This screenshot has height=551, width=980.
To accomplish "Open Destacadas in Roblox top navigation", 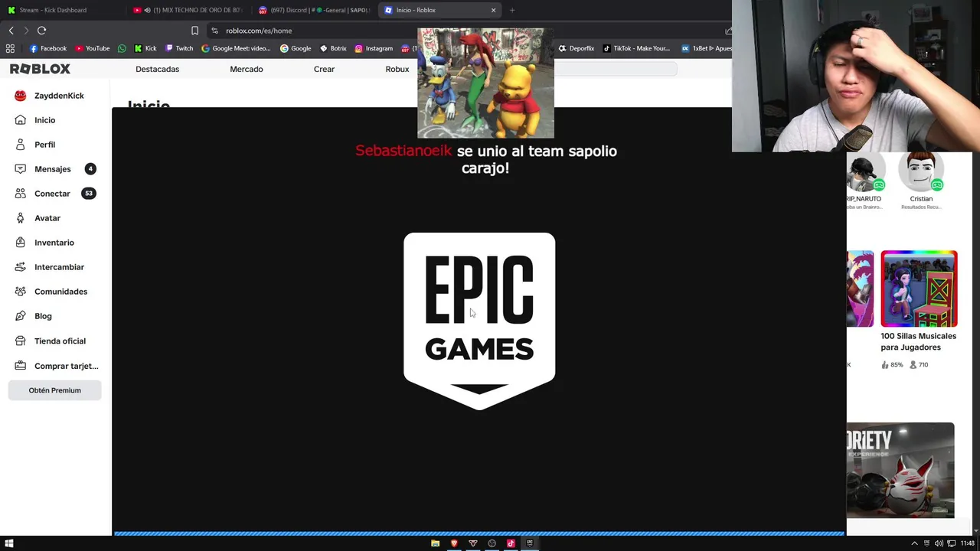I will (x=157, y=69).
